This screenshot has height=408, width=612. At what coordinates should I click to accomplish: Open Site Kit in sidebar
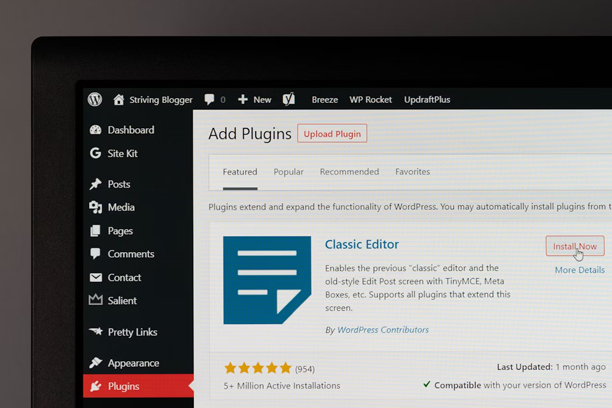tap(123, 153)
